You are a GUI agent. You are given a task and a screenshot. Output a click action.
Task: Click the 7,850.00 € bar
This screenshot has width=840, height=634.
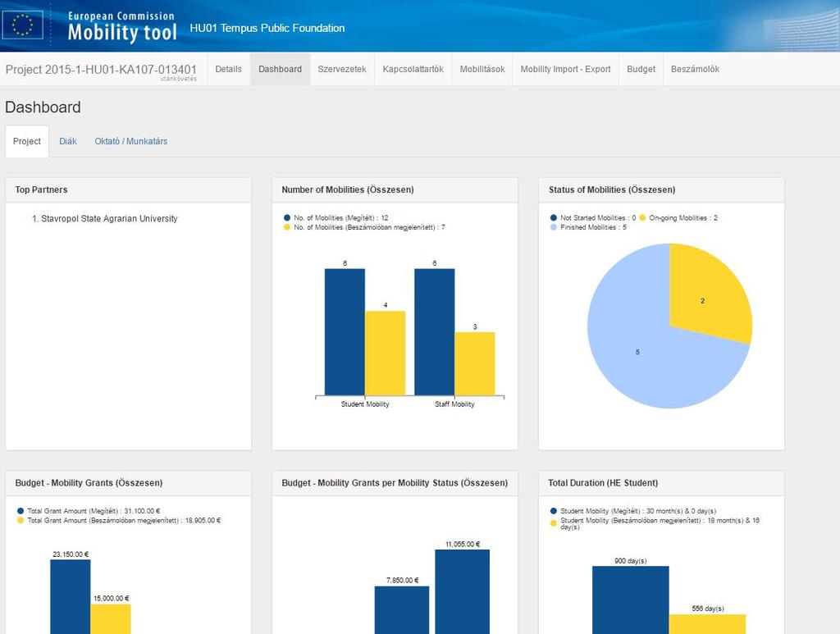(402, 610)
